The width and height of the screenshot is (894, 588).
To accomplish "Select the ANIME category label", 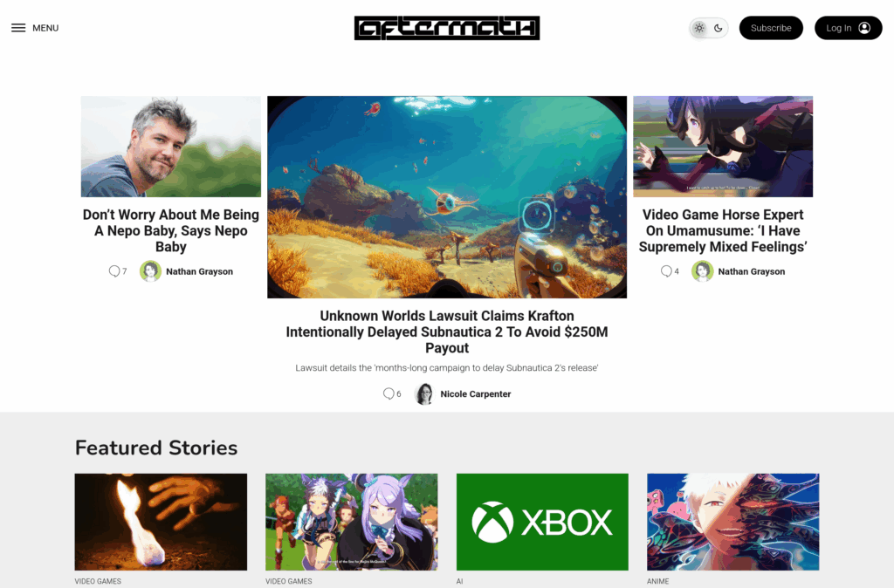I will [658, 581].
